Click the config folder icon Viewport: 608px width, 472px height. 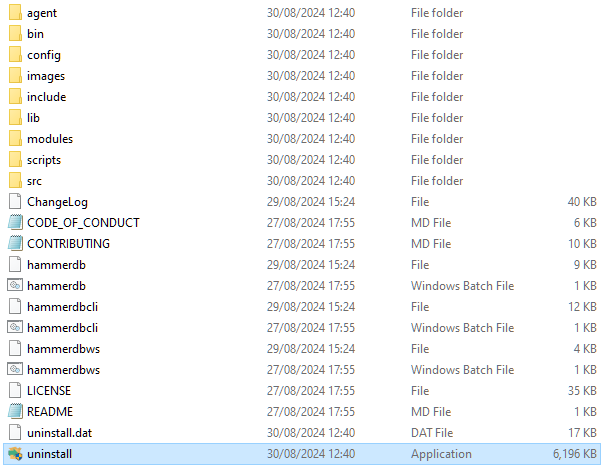click(15, 54)
